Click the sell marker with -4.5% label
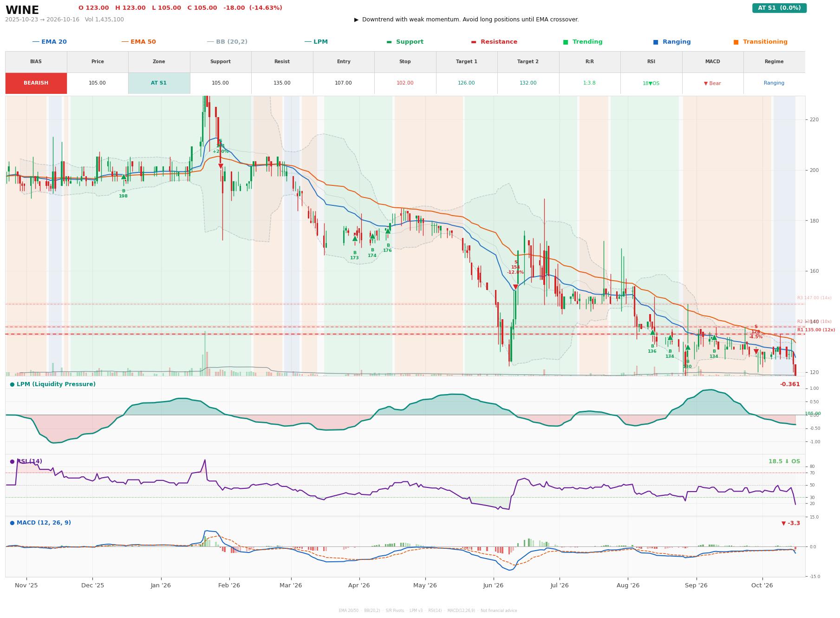This screenshot has height=618, width=840. pos(756,352)
